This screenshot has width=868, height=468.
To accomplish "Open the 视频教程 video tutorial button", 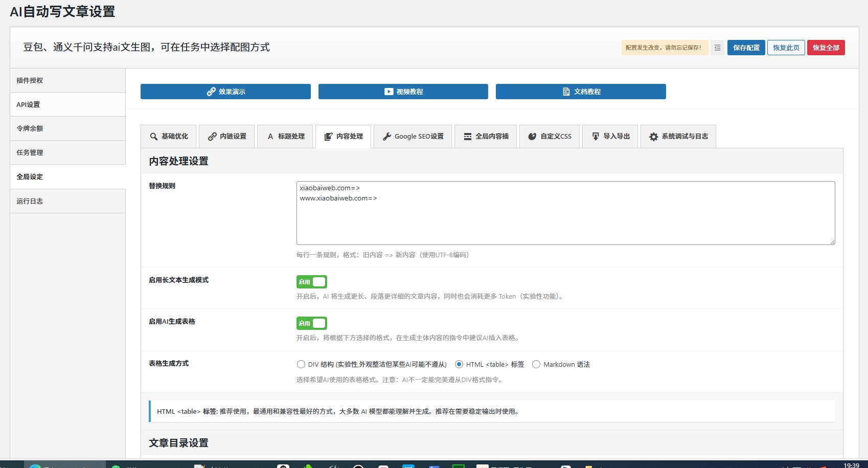I will point(403,92).
